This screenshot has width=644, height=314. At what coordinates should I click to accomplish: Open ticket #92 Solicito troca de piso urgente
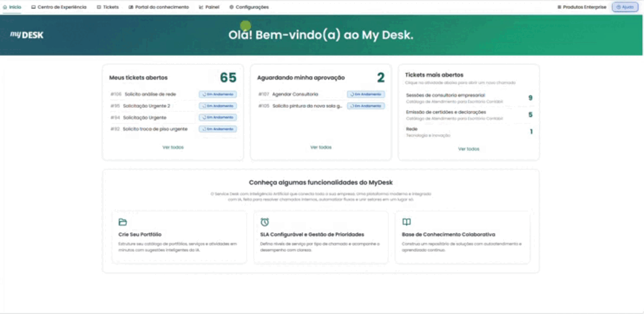173,129
